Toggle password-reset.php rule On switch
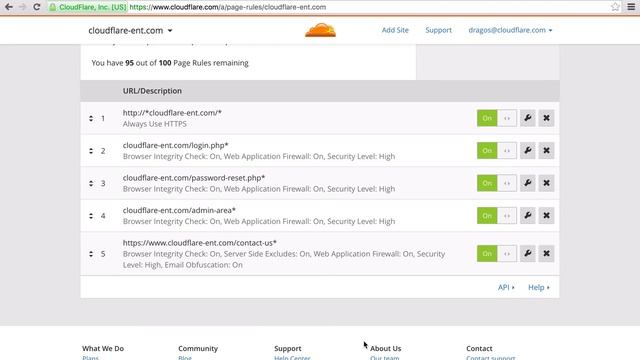The image size is (640, 360). [497, 183]
